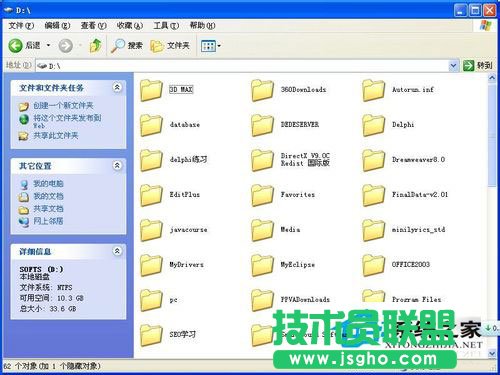500x375 pixels.
Task: Open the Back button history dropdown arrow
Action: pyautogui.click(x=48, y=45)
